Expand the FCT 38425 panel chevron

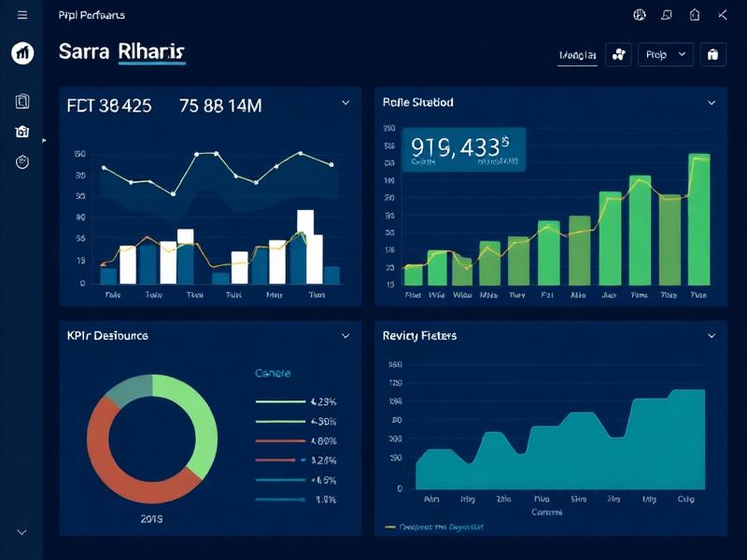pos(345,103)
